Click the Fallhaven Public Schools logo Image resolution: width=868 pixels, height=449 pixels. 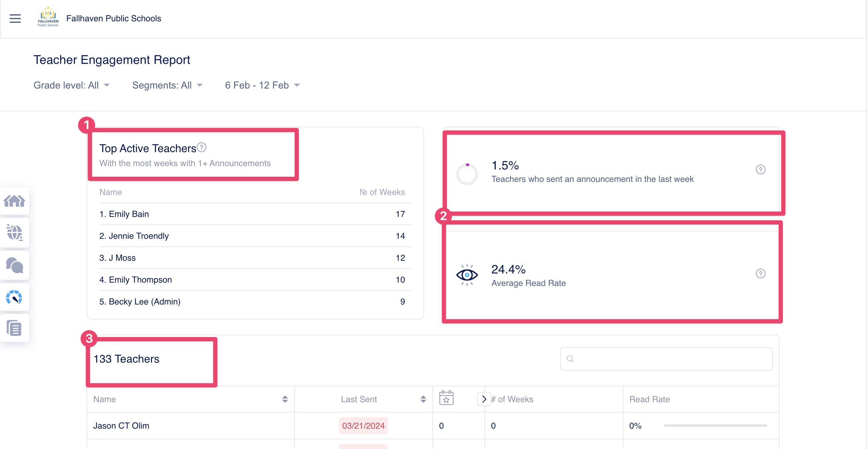48,17
